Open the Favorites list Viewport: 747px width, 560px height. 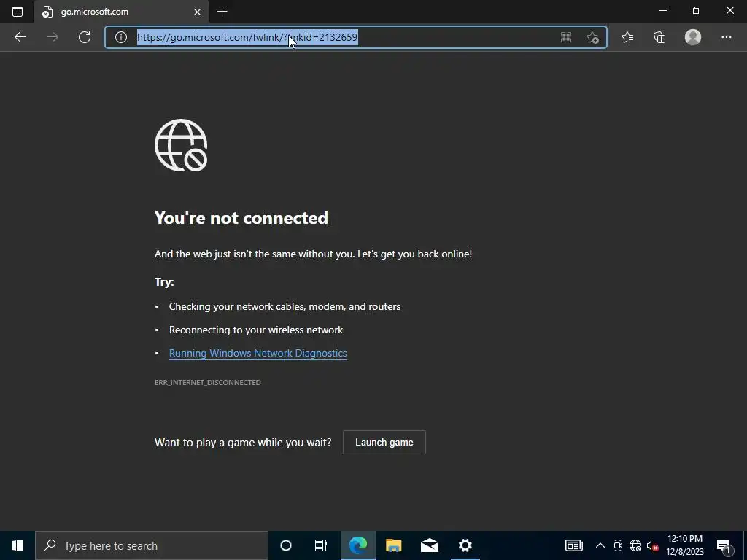coord(627,37)
